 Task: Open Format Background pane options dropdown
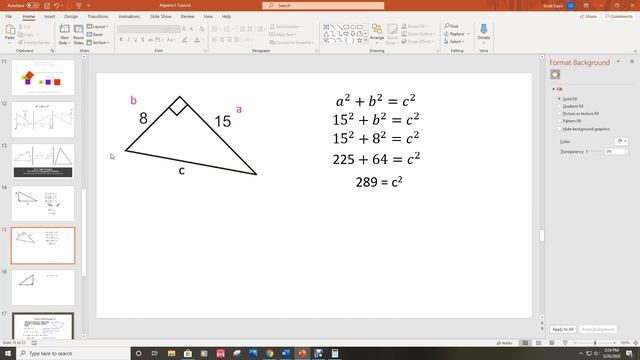pos(618,62)
